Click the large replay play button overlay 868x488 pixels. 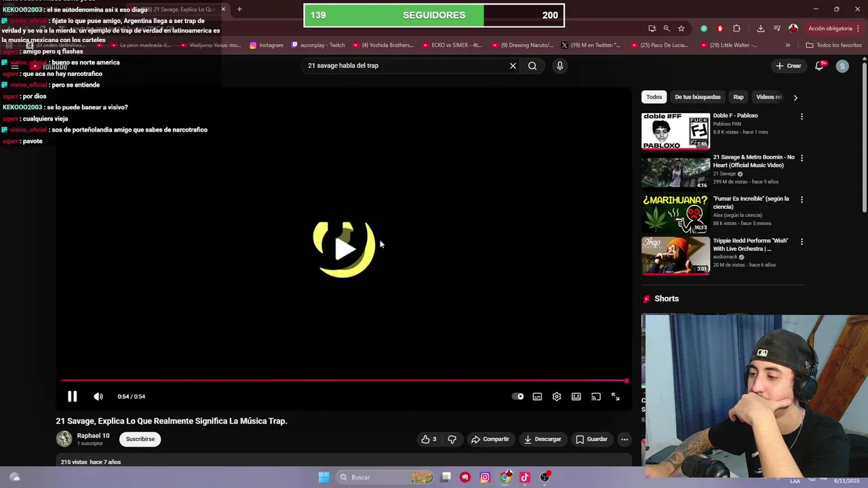click(344, 249)
